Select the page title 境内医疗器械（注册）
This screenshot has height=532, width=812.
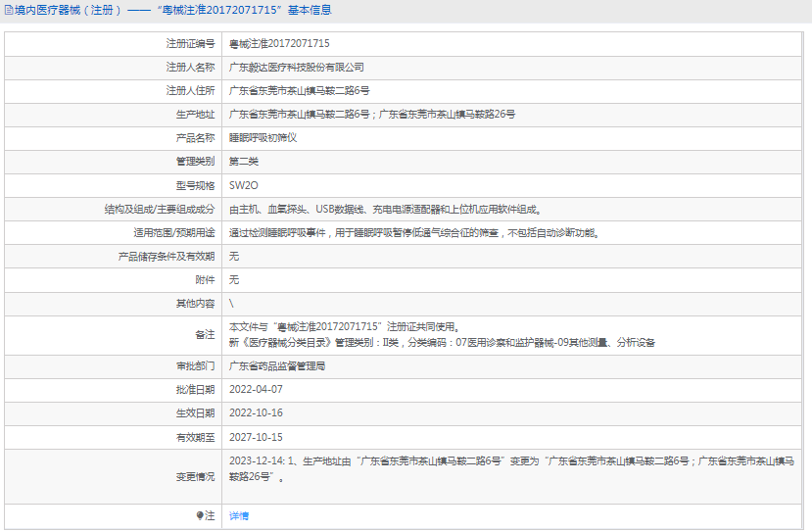(69, 10)
